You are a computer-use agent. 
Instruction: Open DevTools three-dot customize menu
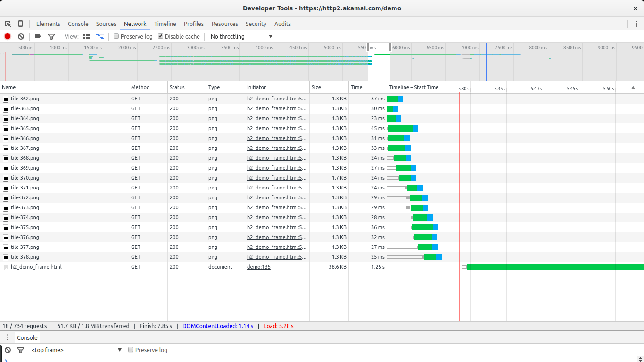click(x=636, y=24)
